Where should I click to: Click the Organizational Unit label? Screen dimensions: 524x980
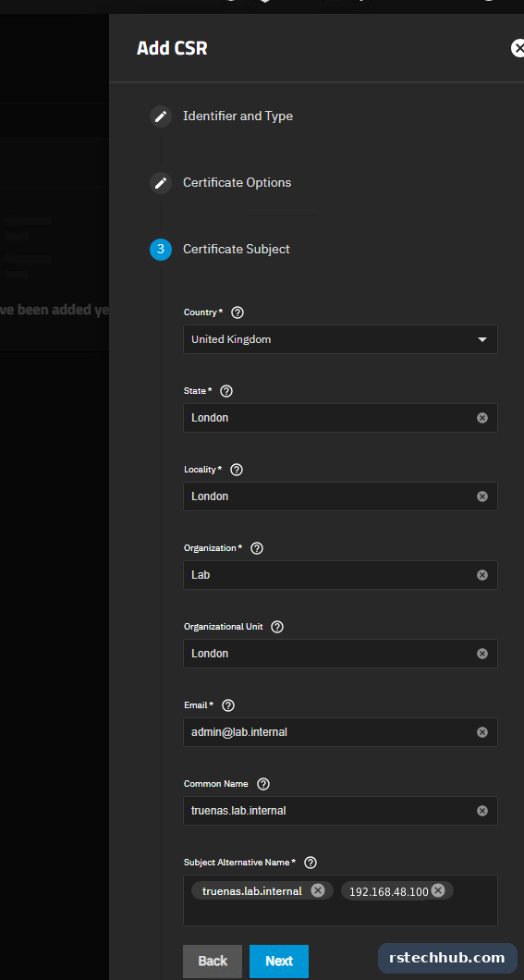(224, 626)
